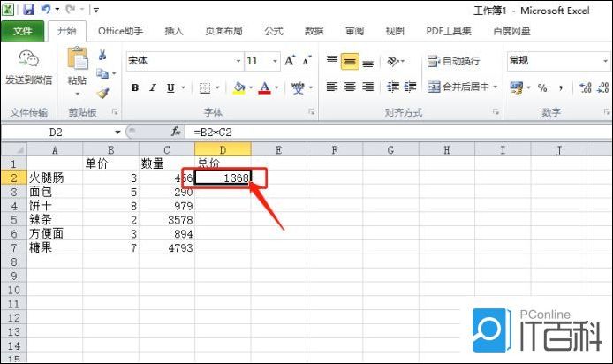Open the 宋体 font name dropdown
613x364 pixels.
238,61
